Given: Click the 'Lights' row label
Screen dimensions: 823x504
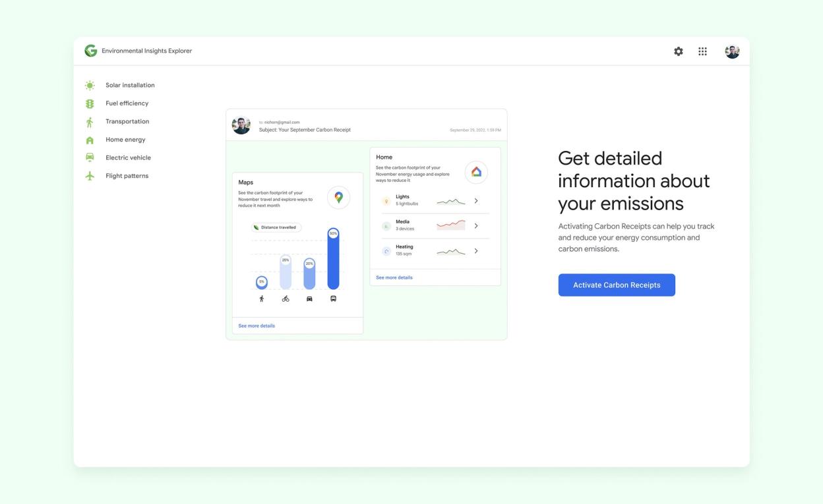Looking at the screenshot, I should point(402,196).
